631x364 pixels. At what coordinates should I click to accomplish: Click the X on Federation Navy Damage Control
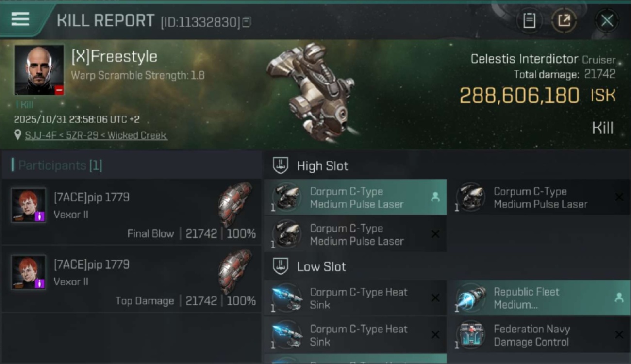619,335
